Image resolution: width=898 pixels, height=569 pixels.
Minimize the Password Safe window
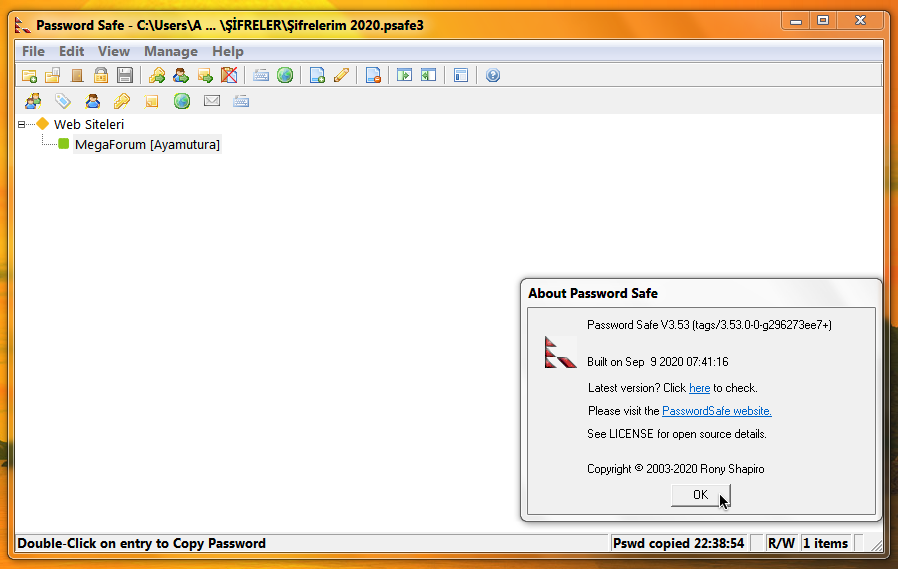pyautogui.click(x=795, y=22)
